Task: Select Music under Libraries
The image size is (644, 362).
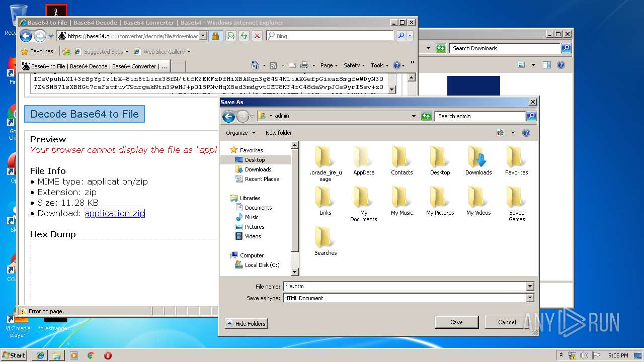Action: (x=252, y=217)
